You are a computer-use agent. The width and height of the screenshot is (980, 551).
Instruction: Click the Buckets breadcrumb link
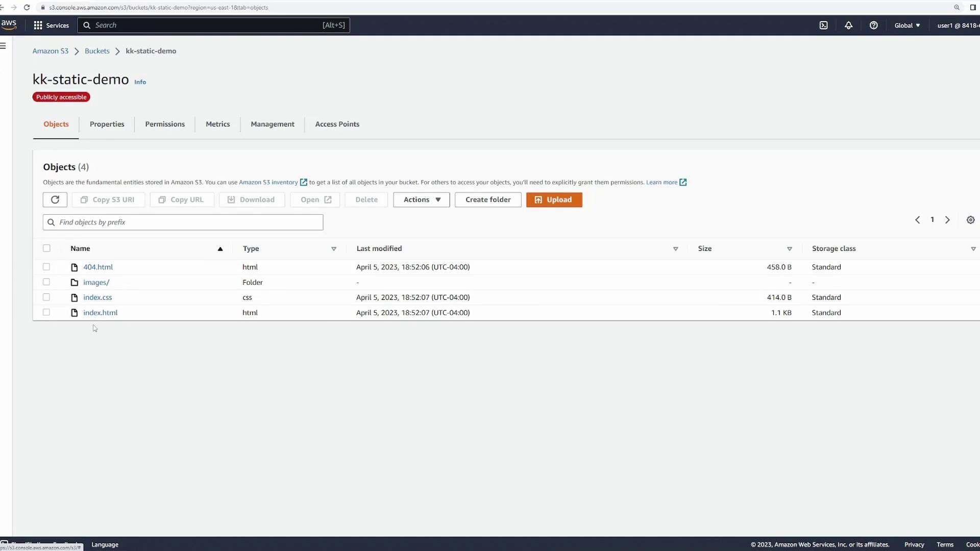(97, 51)
